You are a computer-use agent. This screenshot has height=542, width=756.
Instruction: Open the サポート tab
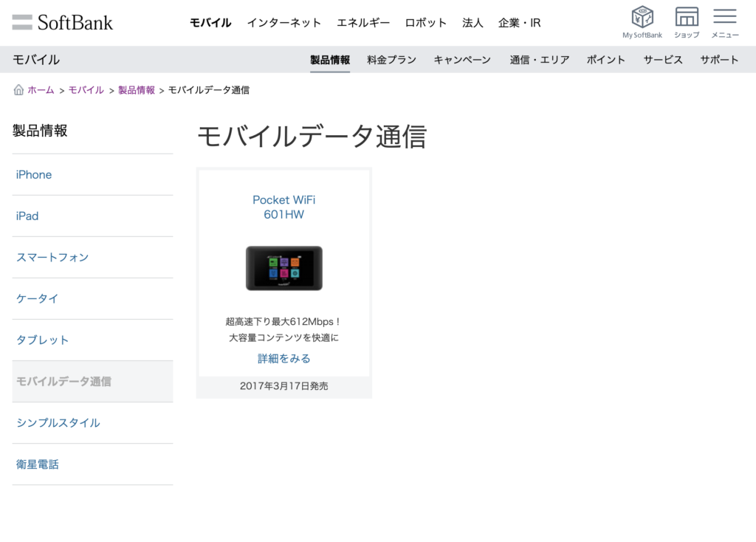(x=719, y=60)
